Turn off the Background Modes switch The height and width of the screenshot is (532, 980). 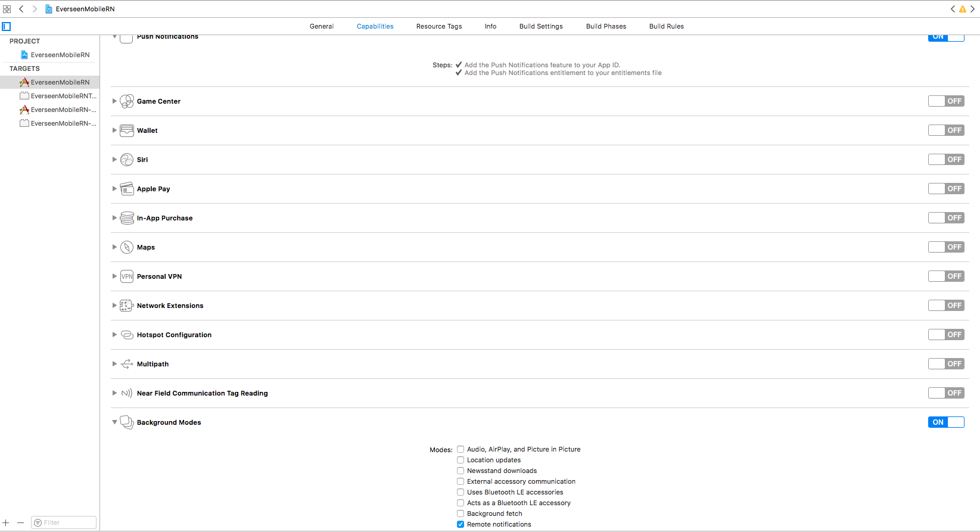click(946, 422)
